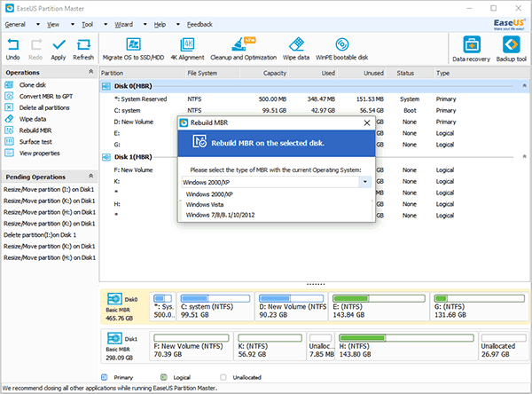Launch the Backup tool
Image resolution: width=532 pixels, height=394 pixels.
pyautogui.click(x=511, y=44)
